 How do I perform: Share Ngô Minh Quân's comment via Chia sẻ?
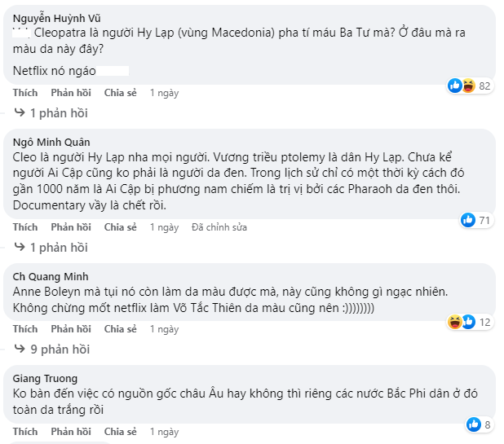120,227
